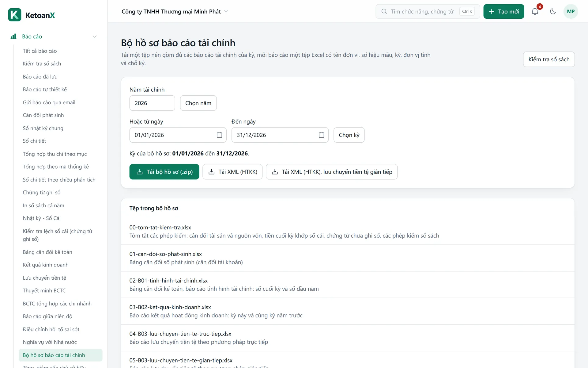
Task: Download Tải bộ hồ sơ (.zip)
Action: pyautogui.click(x=164, y=172)
